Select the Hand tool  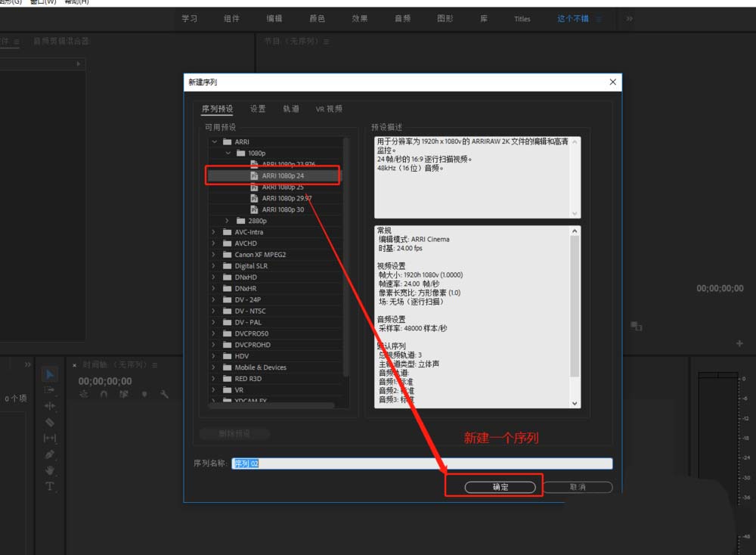49,470
